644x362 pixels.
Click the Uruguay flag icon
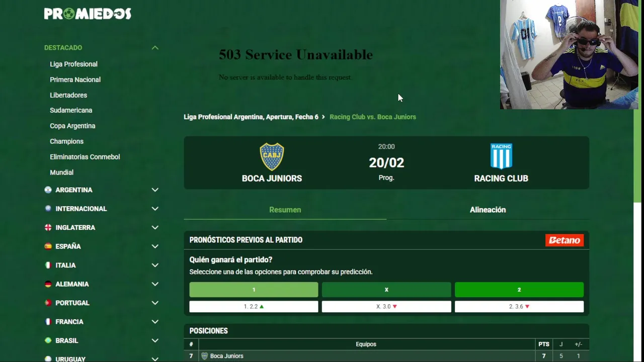pos(48,359)
